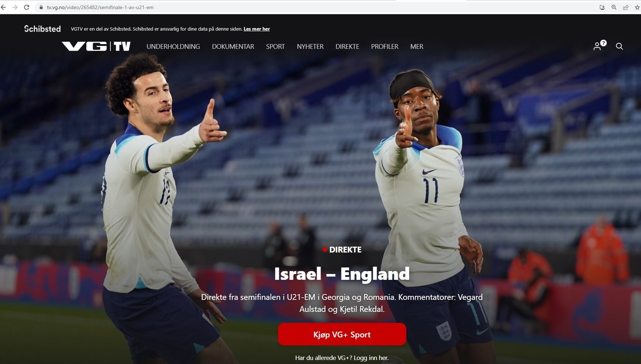Open the DIREKTE navigation item
641x364 pixels.
347,47
